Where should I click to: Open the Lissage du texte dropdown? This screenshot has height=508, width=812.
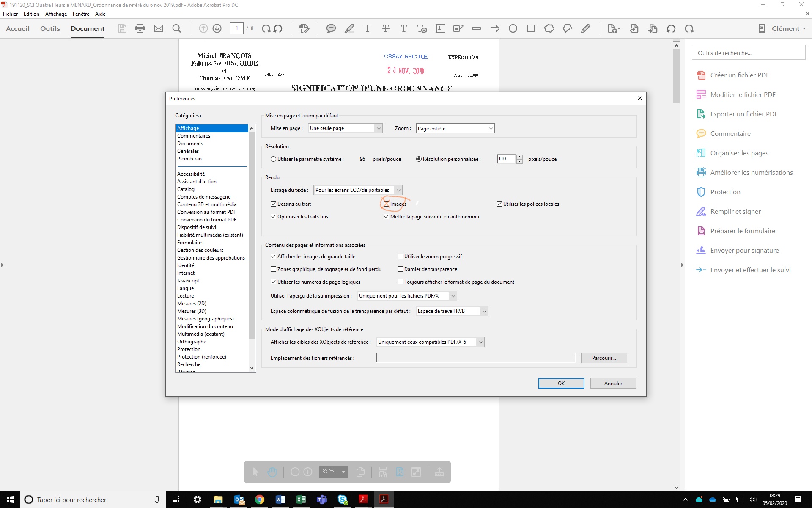point(398,190)
